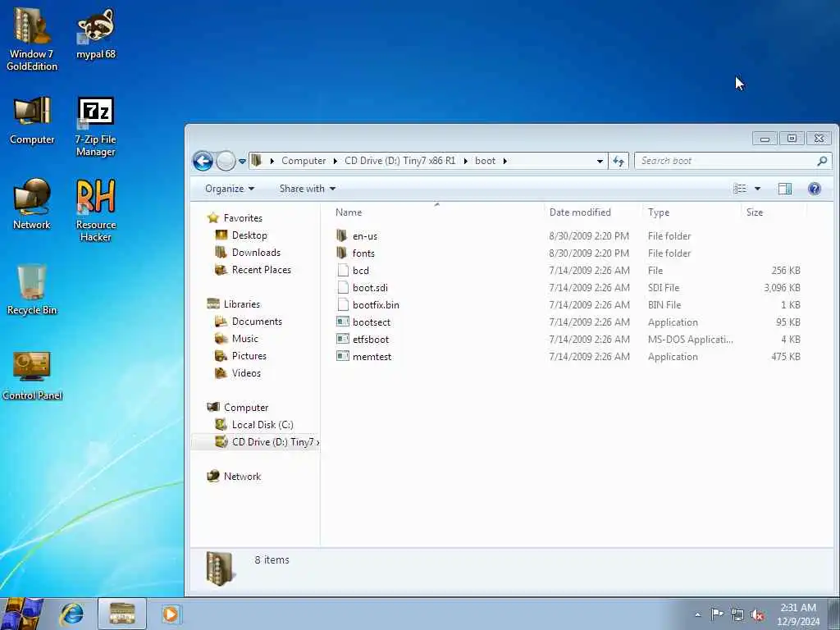Change view with the view icon

click(740, 189)
